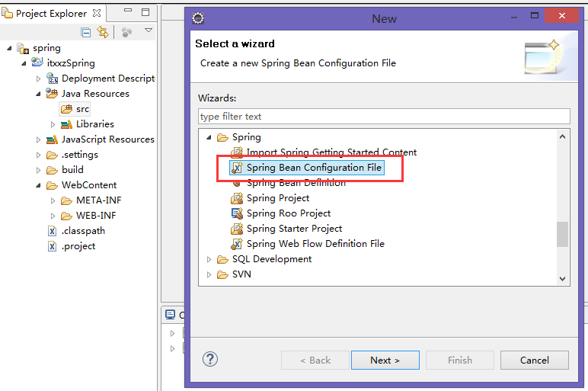
Task: Open the dialog help icon
Action: pos(210,359)
